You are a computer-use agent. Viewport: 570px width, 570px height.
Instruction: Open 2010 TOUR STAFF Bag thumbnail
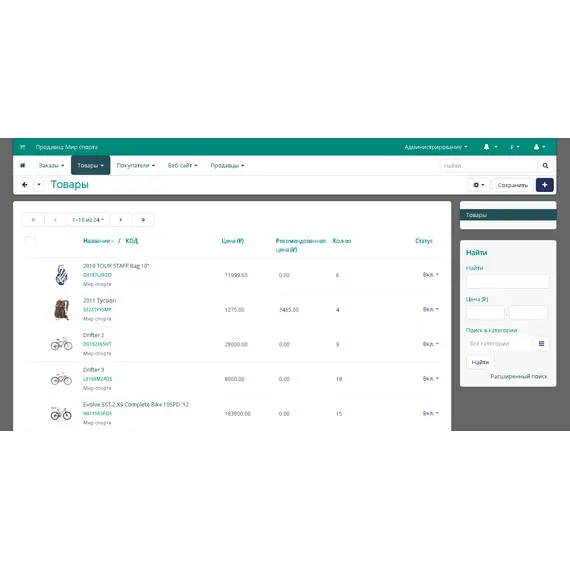point(61,275)
